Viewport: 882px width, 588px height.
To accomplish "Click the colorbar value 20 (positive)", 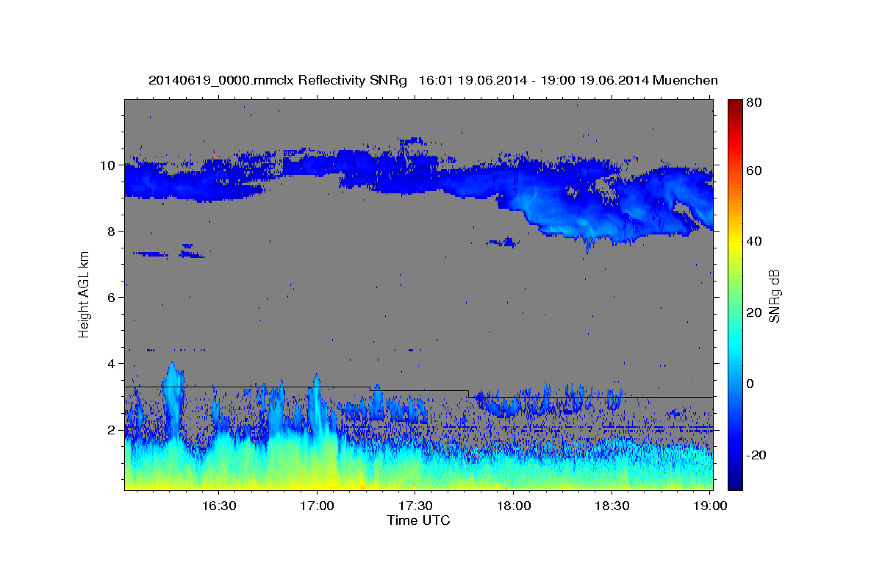I will click(x=755, y=312).
